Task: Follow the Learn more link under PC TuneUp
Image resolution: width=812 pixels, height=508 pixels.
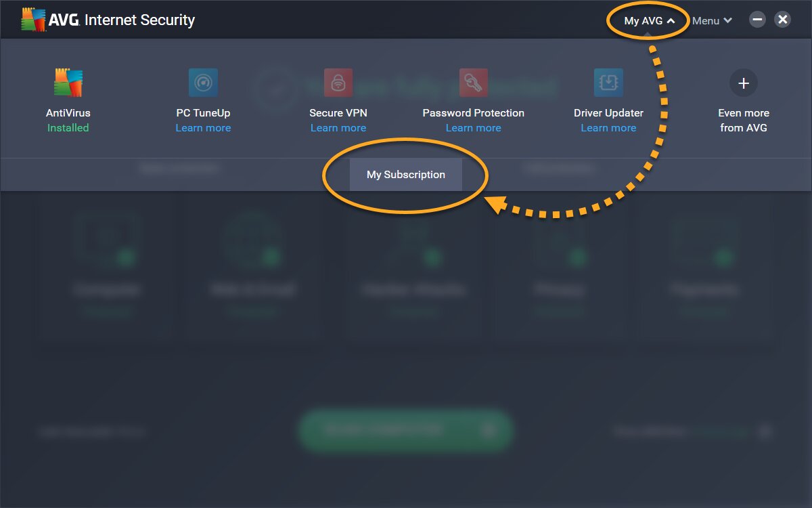Action: point(203,127)
